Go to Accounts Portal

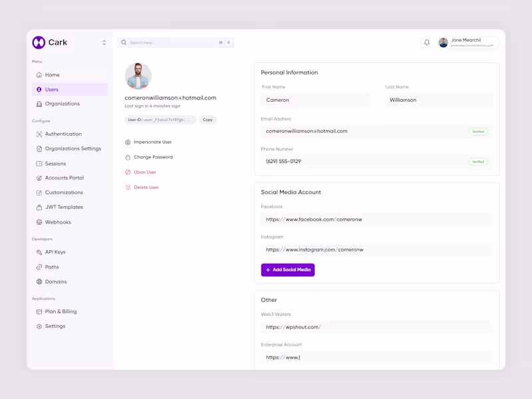click(x=70, y=178)
